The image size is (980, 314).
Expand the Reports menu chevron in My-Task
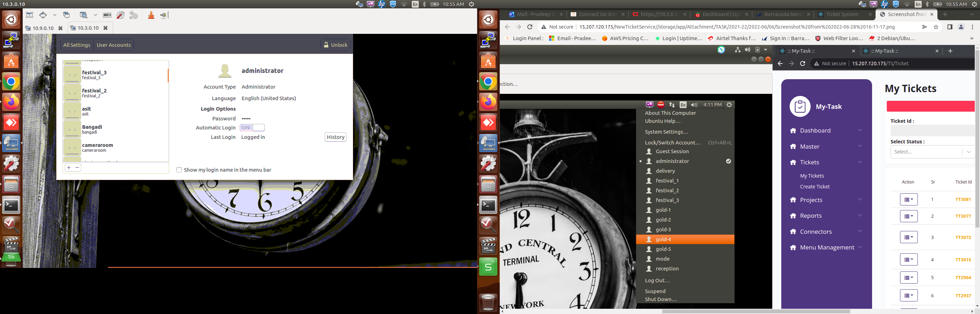pos(860,216)
